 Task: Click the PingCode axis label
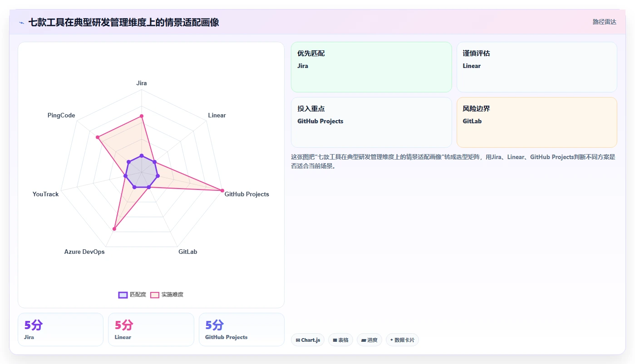point(61,116)
